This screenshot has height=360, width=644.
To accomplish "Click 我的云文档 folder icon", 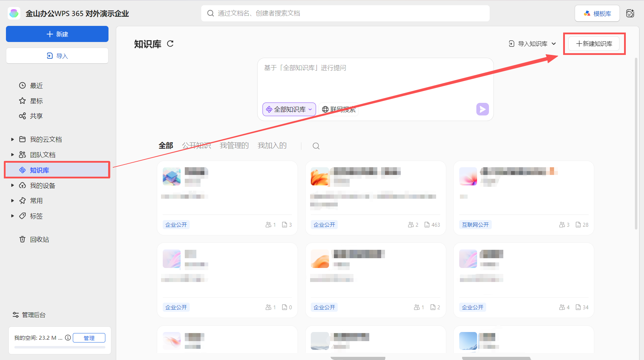I will [x=22, y=139].
